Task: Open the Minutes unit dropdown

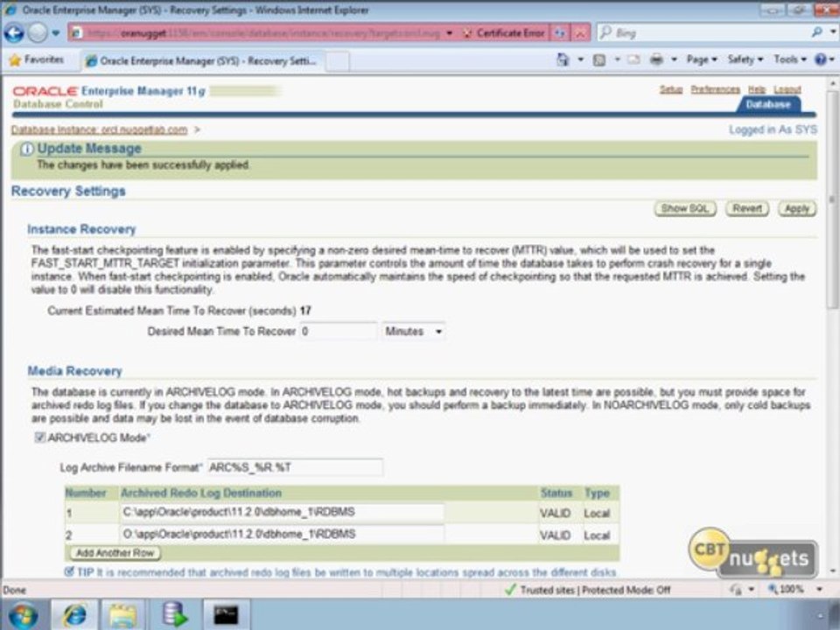Action: [413, 331]
